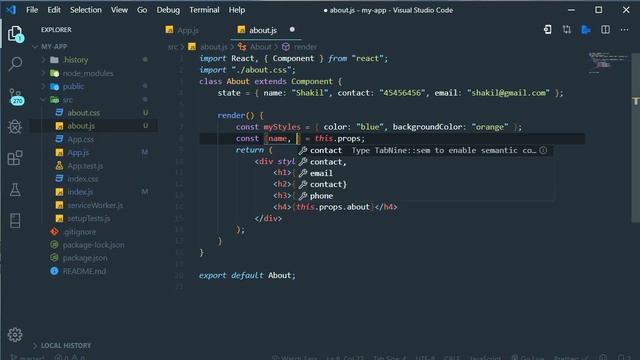Open the Extensions view icon
Screen dimensions: 640x360
pyautogui.click(x=15, y=158)
